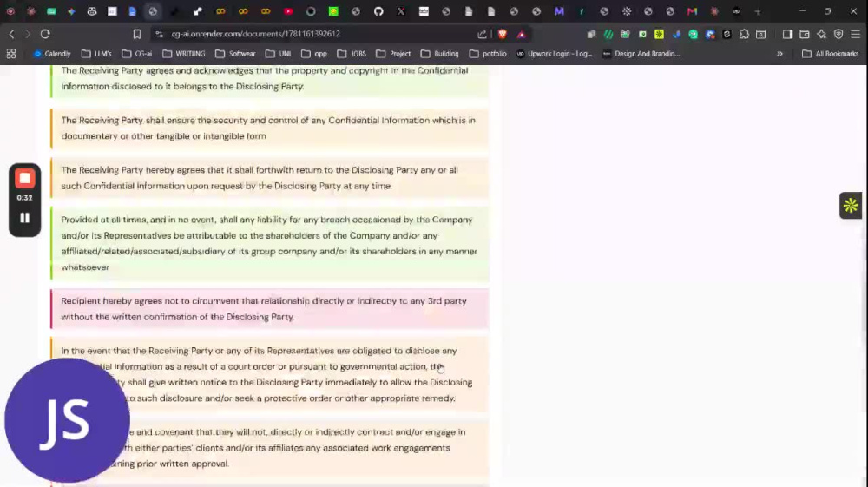Open a new browser tab
Screen dimensions: 868x487
(x=758, y=11)
